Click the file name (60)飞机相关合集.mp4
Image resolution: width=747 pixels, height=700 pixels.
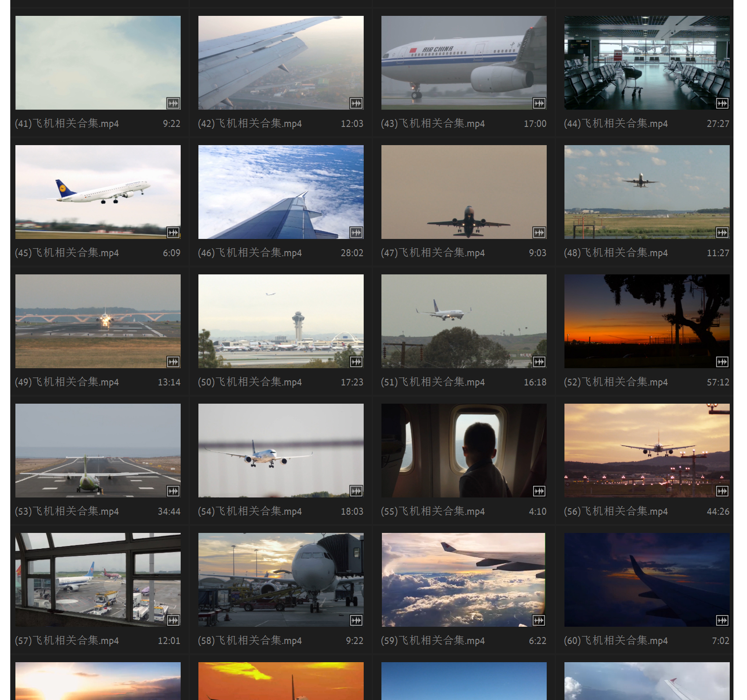tap(616, 641)
